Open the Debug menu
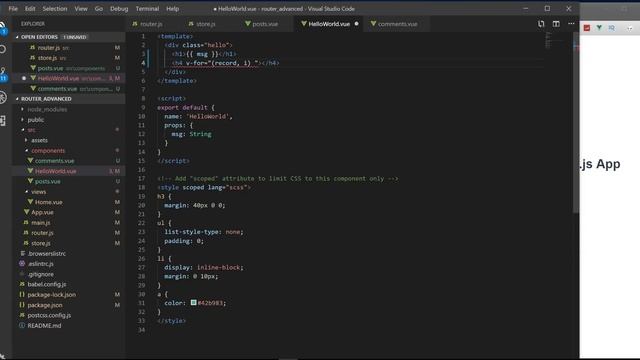 (x=119, y=9)
